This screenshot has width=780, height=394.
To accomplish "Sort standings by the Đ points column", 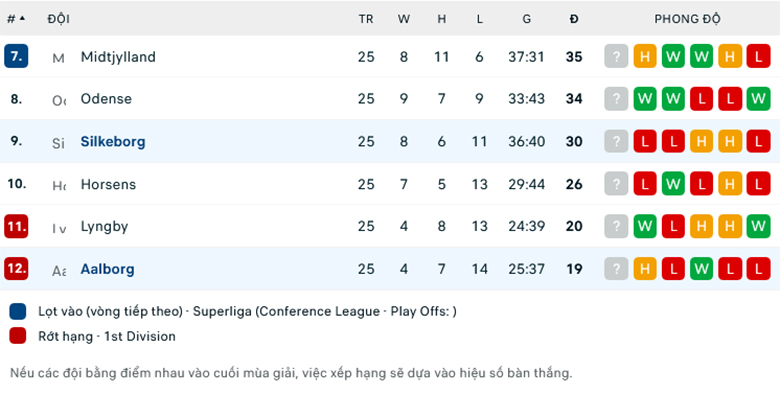I will click(574, 19).
